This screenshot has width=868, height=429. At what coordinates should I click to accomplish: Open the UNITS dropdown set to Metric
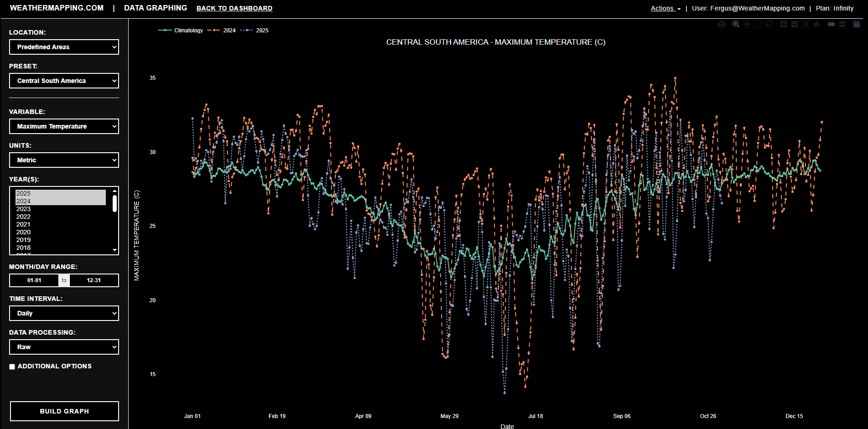(x=64, y=160)
